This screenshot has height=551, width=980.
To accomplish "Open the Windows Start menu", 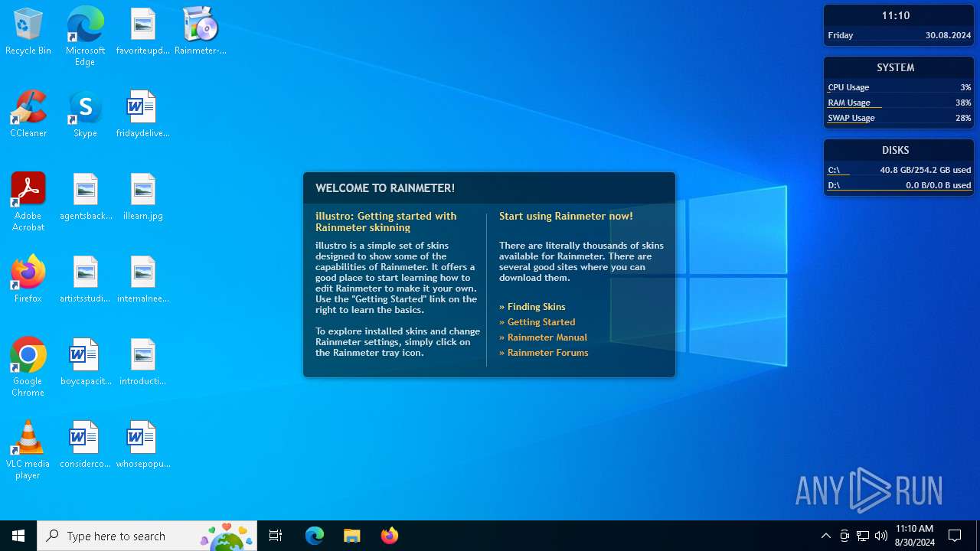I will 18,536.
